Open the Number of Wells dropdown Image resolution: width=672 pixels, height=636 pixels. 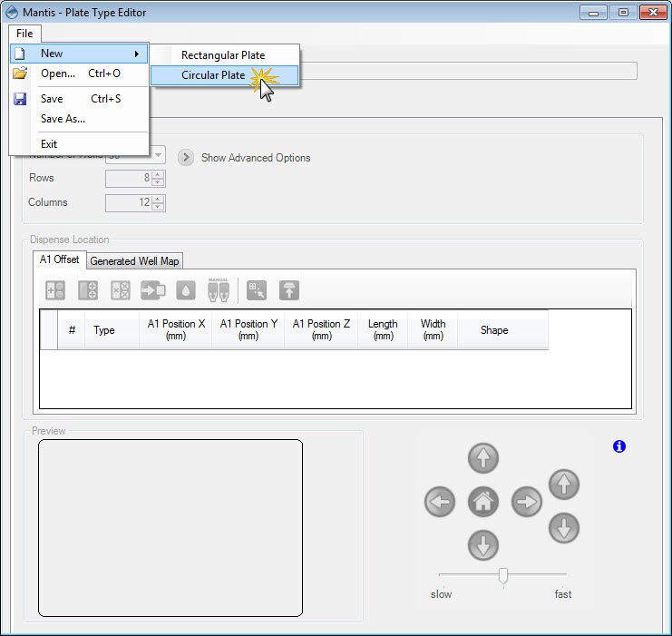pyautogui.click(x=158, y=155)
